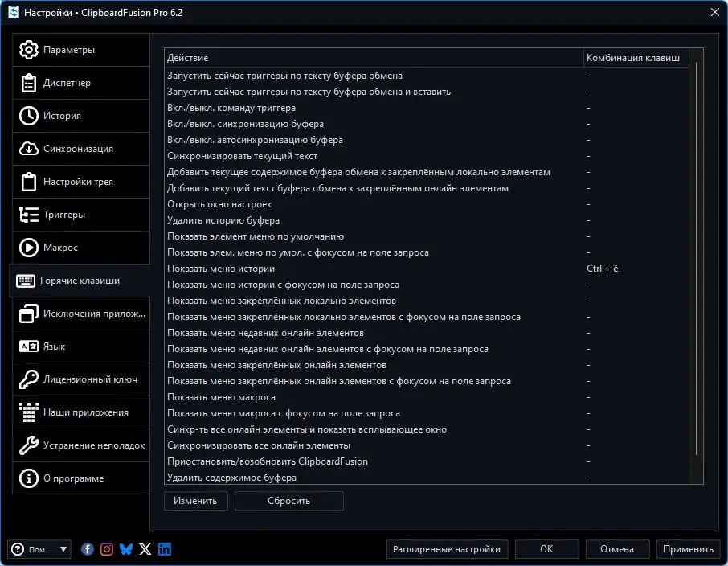Click the Комбинация клавиш column header
Screen dimensions: 728x566
coord(636,58)
